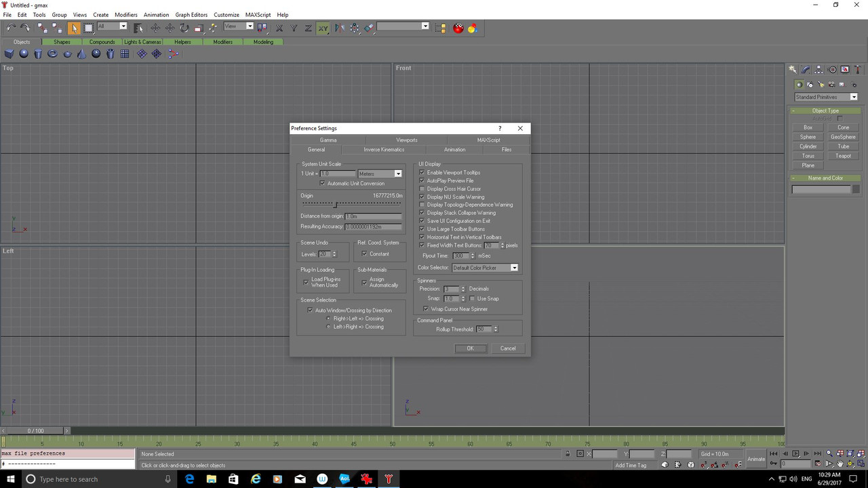
Task: Click Play Animation button
Action: (795, 453)
